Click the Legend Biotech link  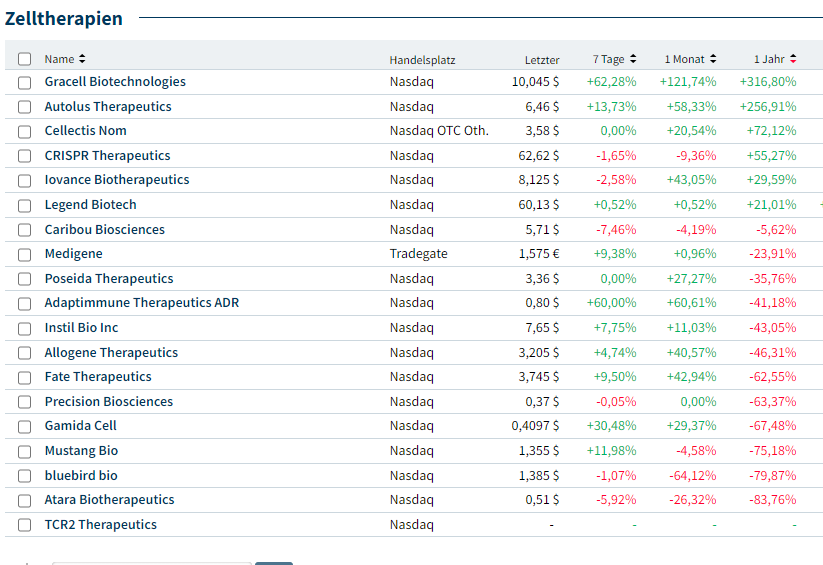coord(90,205)
